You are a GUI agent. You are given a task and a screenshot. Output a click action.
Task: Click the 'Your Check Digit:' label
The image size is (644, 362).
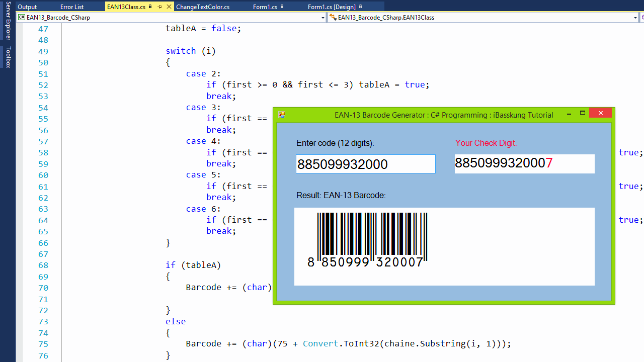pos(486,143)
